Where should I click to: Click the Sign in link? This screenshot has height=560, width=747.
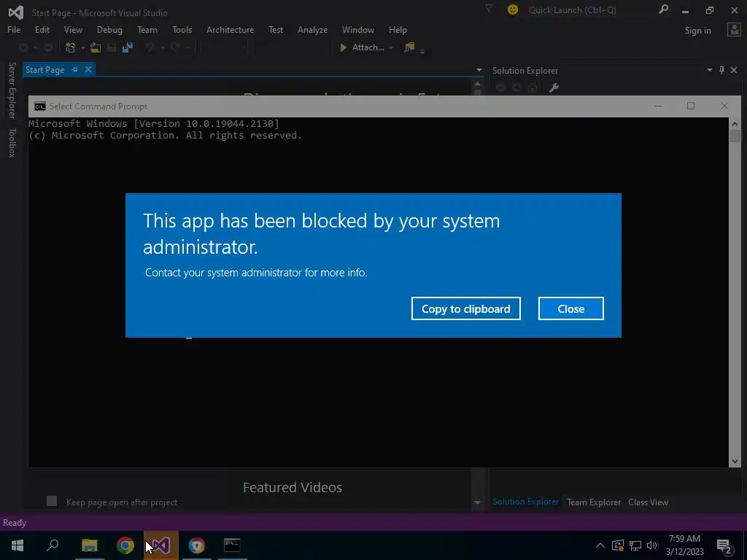pyautogui.click(x=697, y=31)
